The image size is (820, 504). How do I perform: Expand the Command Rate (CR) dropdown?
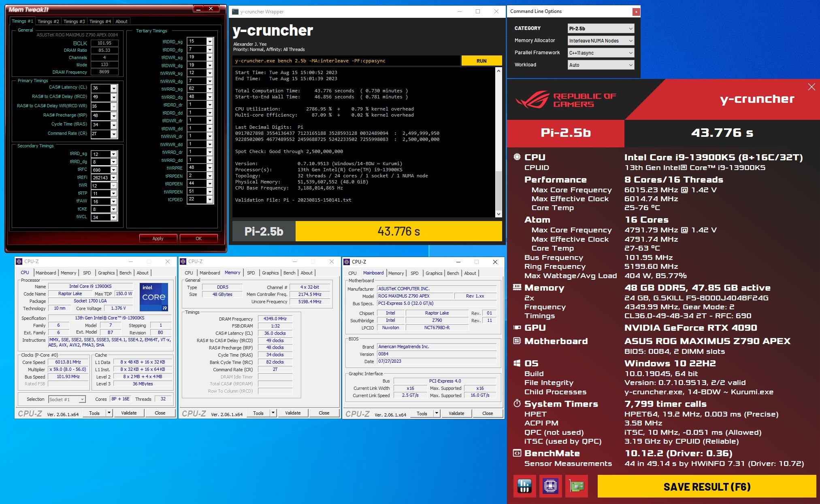[x=114, y=134]
